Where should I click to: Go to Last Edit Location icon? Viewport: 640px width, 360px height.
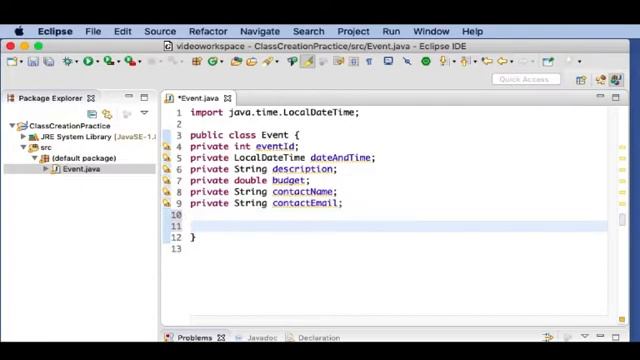(x=487, y=61)
